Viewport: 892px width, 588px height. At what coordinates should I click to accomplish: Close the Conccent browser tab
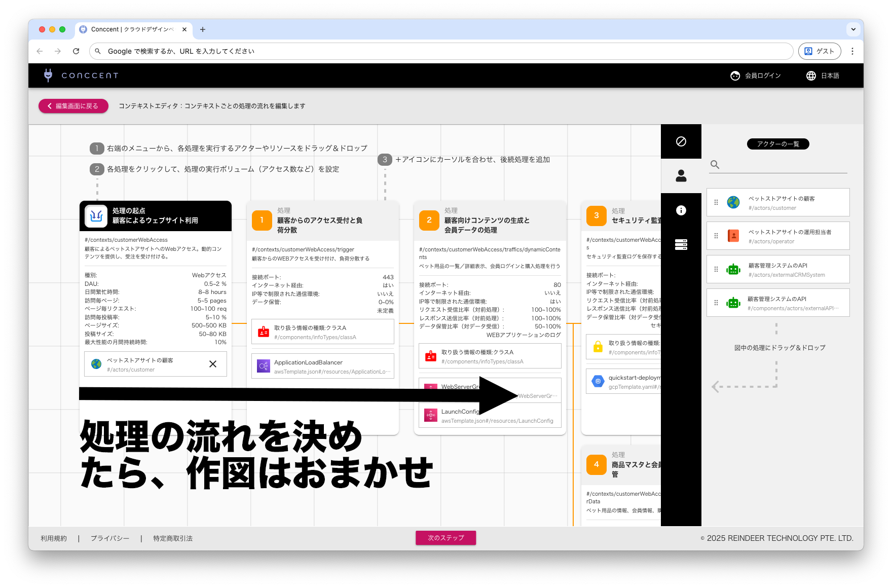pos(184,29)
